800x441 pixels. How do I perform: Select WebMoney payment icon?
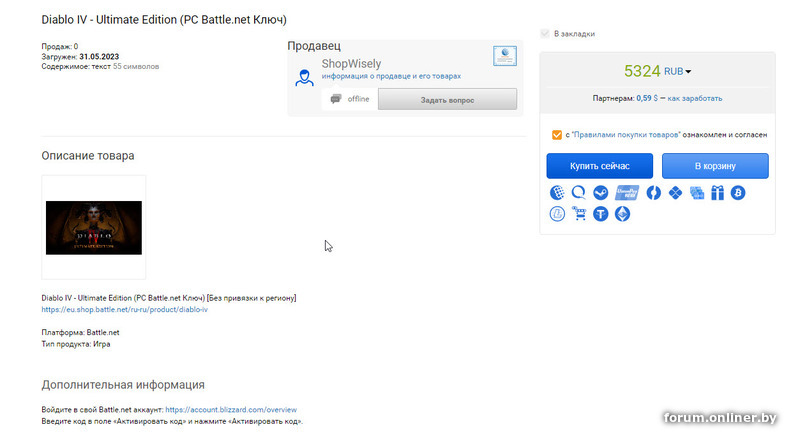coord(557,192)
